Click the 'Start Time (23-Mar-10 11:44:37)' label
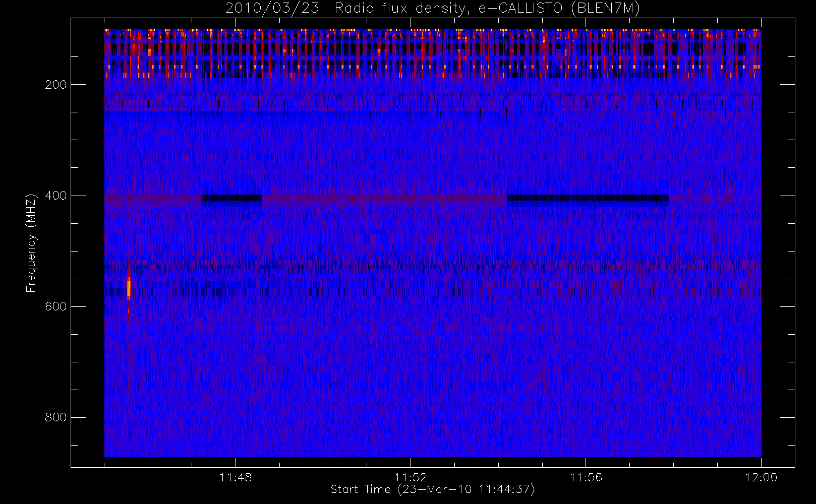The image size is (816, 504). coord(432,489)
